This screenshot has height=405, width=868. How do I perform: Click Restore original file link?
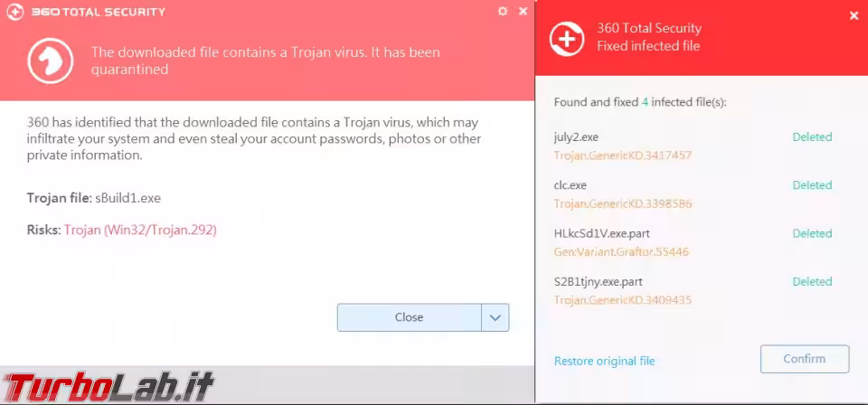(x=605, y=362)
